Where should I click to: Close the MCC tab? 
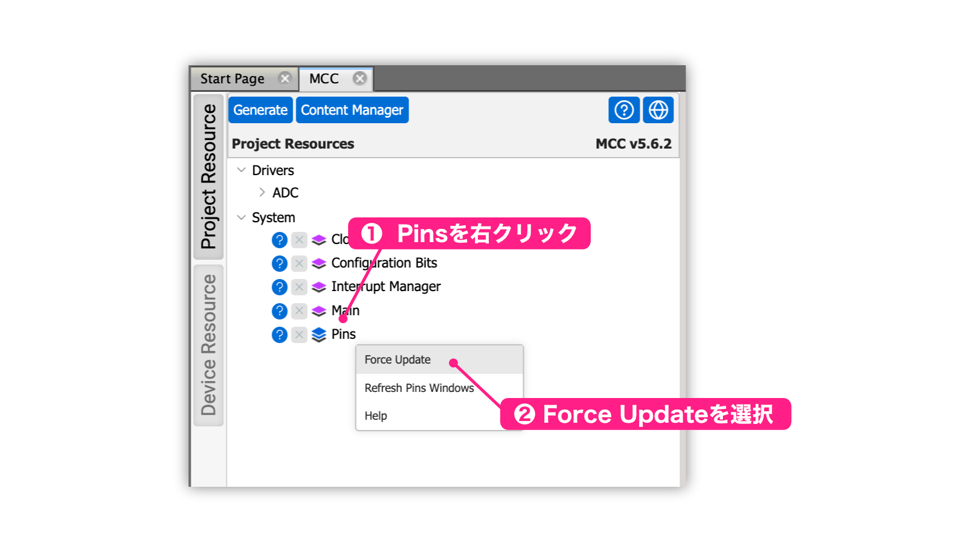coord(360,79)
